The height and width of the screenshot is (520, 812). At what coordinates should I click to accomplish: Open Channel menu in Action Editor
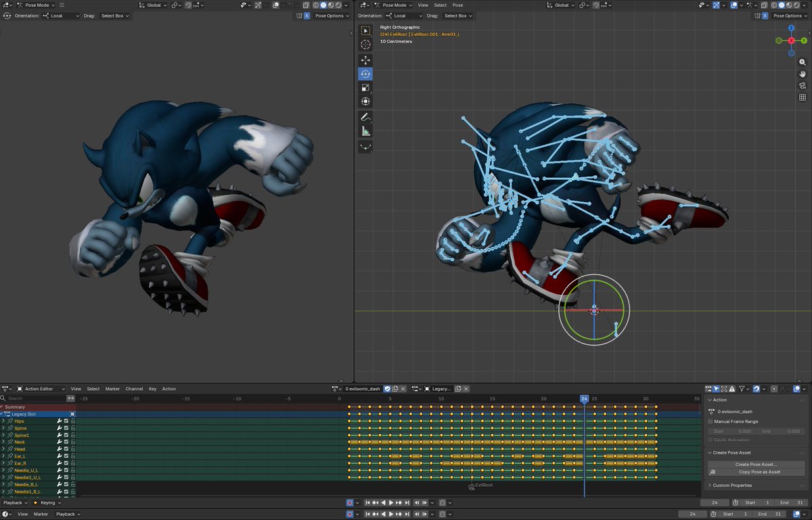[x=134, y=389]
